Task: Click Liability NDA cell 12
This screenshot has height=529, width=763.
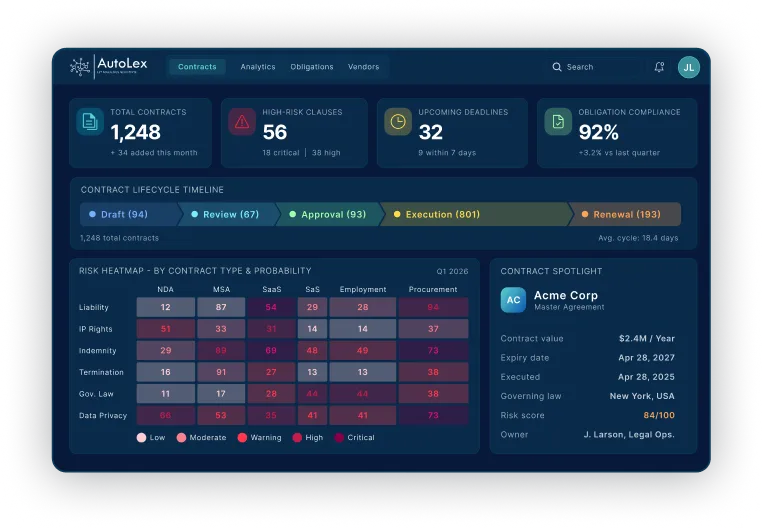Action: click(165, 307)
